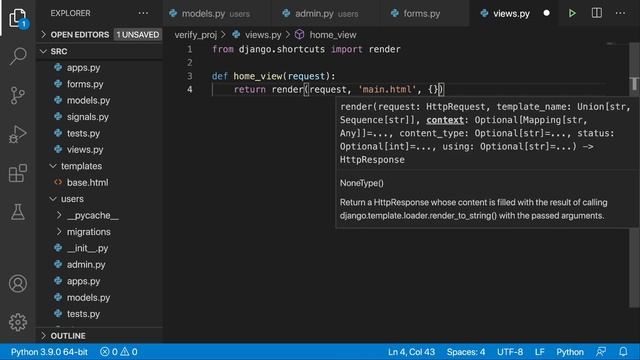Image resolution: width=640 pixels, height=360 pixels.
Task: Open the Manage gear menu
Action: point(18,322)
